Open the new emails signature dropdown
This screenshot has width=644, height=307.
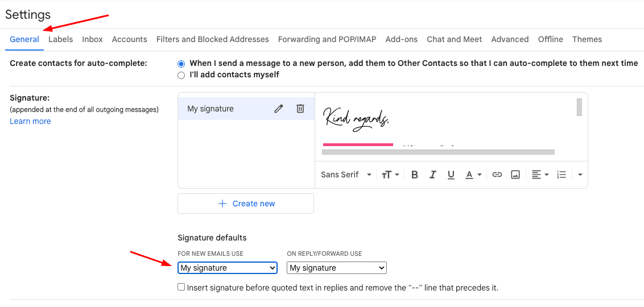[x=228, y=268]
